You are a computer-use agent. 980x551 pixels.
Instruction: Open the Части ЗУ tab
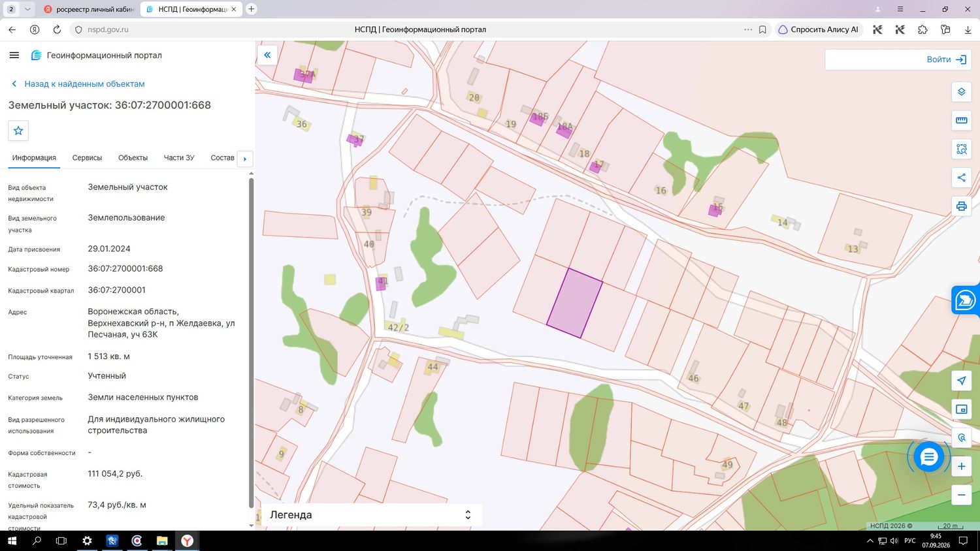[179, 158]
